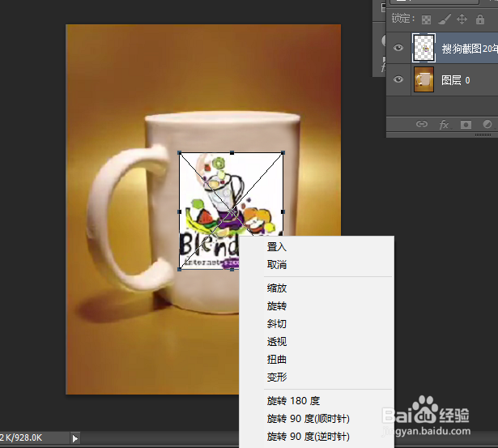Image resolution: width=498 pixels, height=448 pixels.
Task: Choose 旋转 90 度(逆时针) menu entry
Action: [x=308, y=437]
